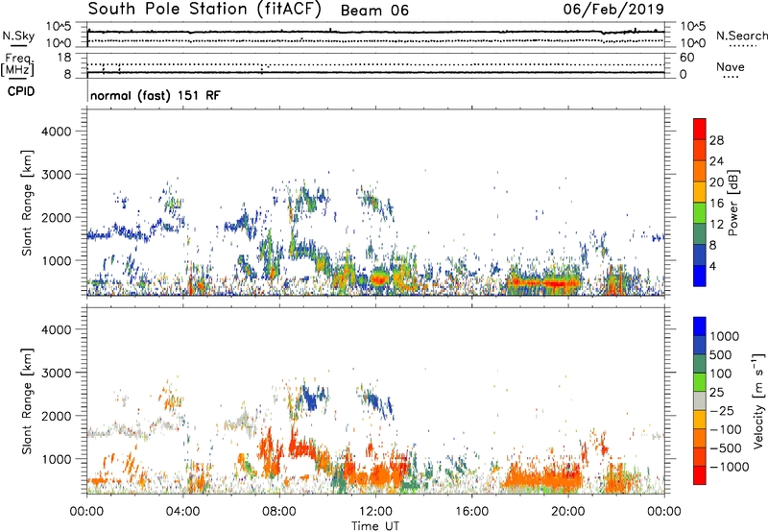Click the '12' power colorbar label
Viewport: 768px width, 532px height.
716,225
